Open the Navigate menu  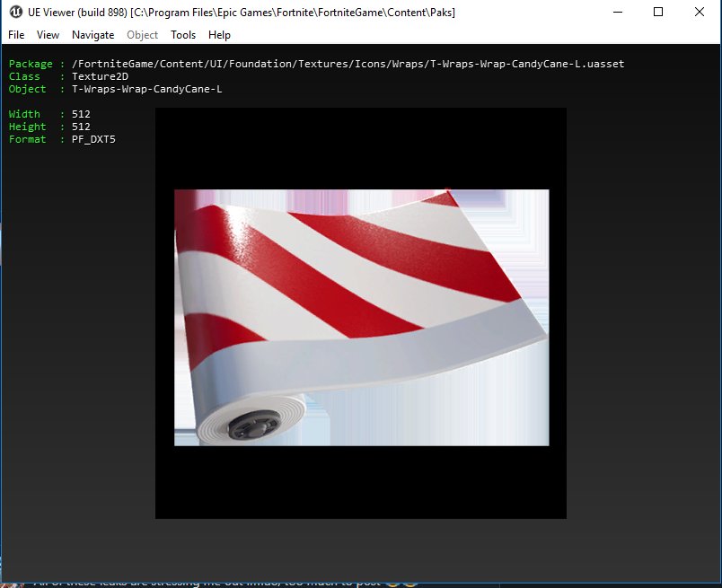[93, 35]
